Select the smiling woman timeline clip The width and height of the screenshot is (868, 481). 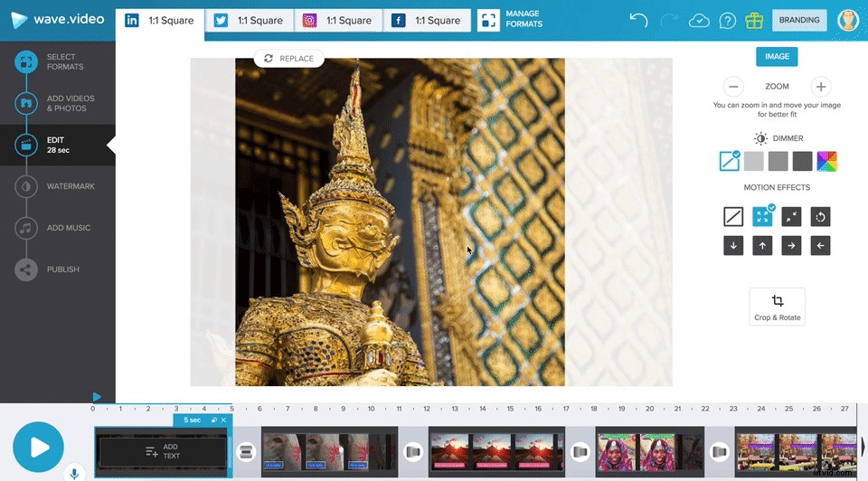650,452
